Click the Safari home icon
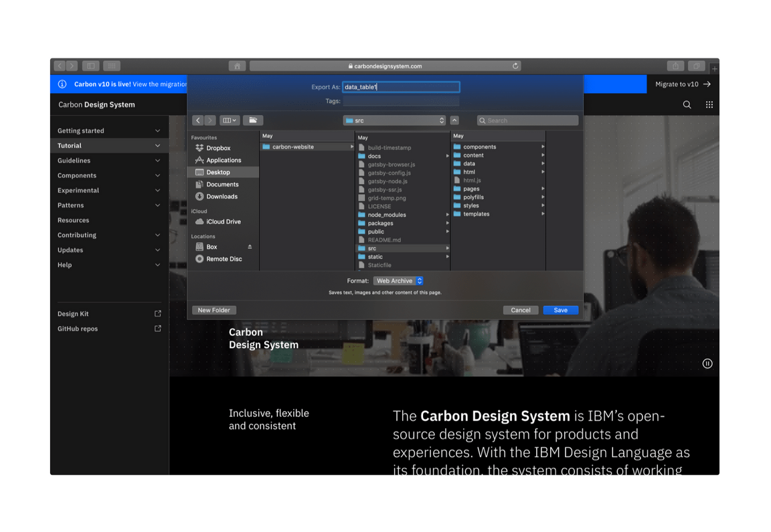 coord(237,66)
